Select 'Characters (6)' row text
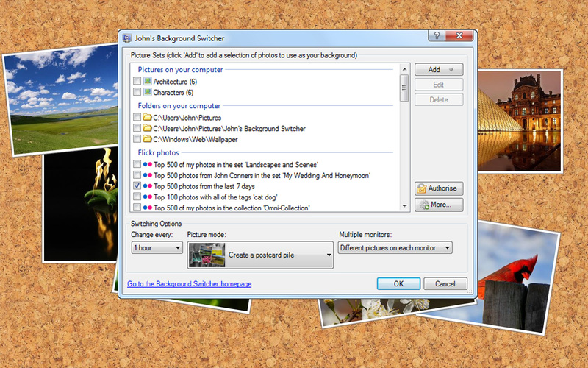Image resolution: width=588 pixels, height=368 pixels. point(173,93)
